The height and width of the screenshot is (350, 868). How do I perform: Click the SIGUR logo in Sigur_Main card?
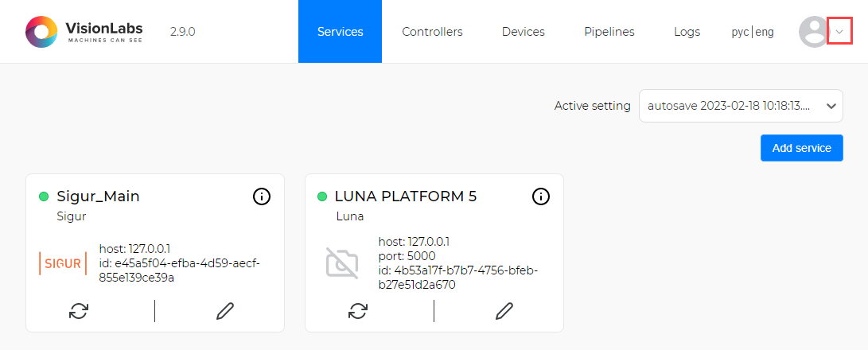(x=63, y=263)
